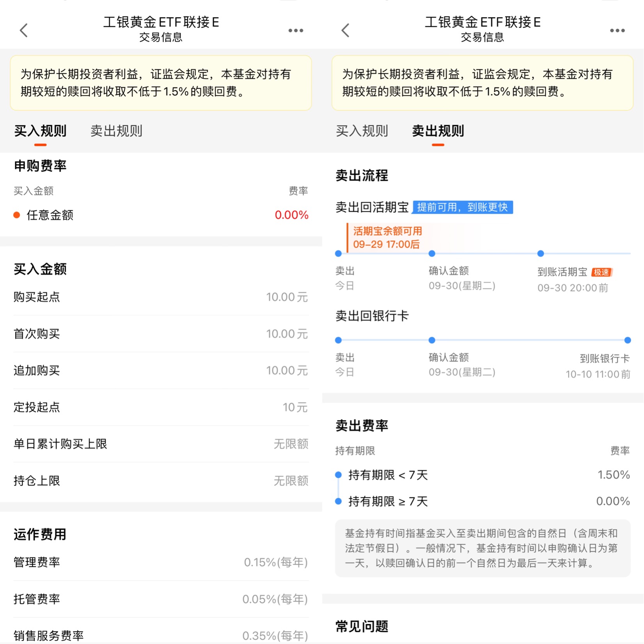Click the 销售服务费率 row

pos(161,635)
